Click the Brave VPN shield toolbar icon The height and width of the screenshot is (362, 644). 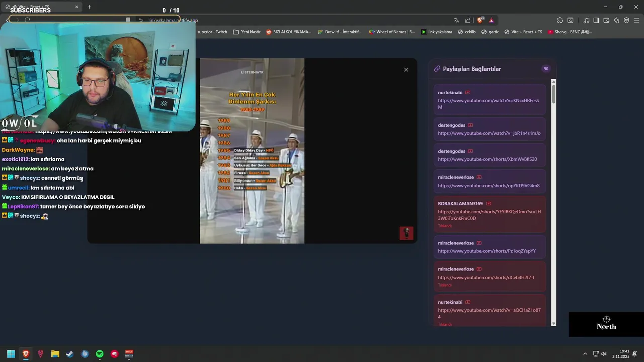[x=626, y=20]
